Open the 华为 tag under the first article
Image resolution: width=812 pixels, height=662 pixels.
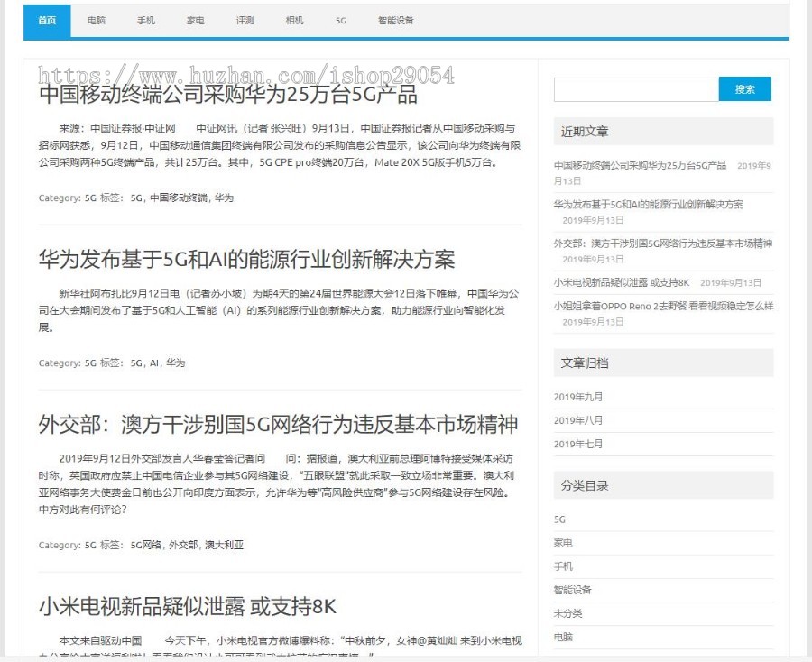(x=223, y=198)
